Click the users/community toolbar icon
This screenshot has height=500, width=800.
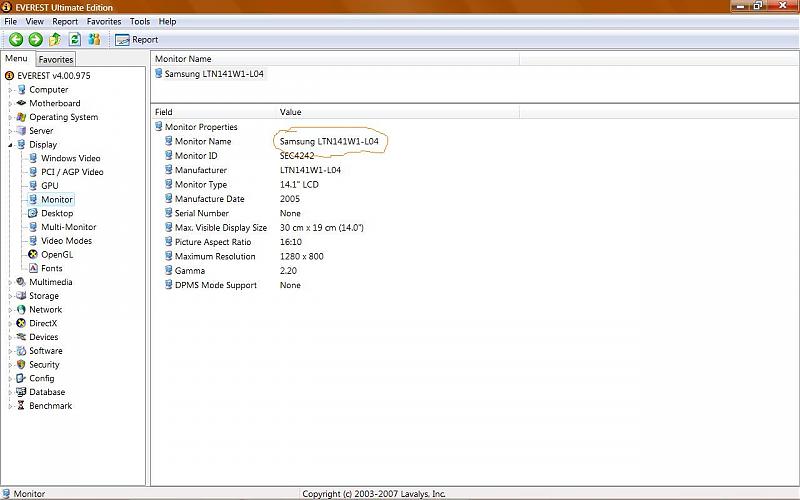coord(94,40)
